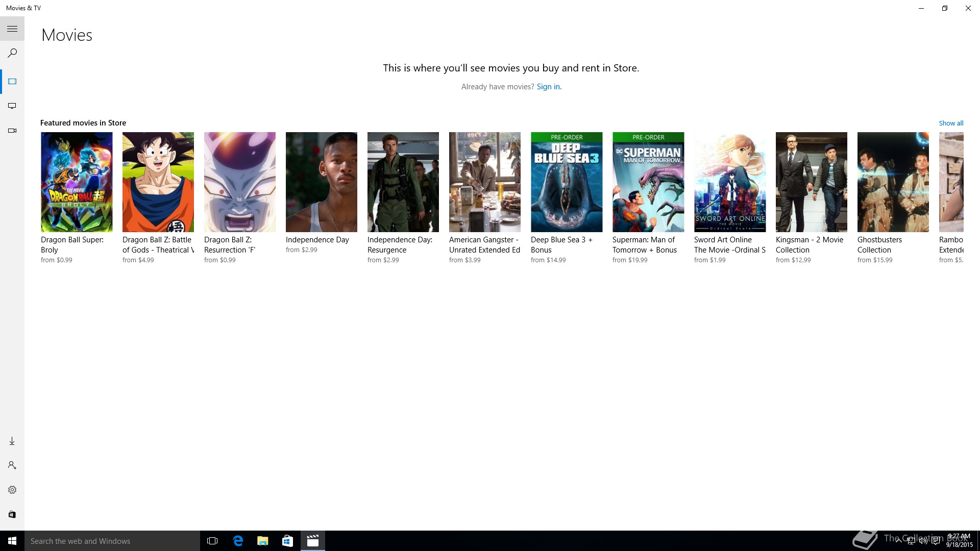Open the Store shopping bag sidebar icon
This screenshot has height=551, width=980.
click(12, 514)
